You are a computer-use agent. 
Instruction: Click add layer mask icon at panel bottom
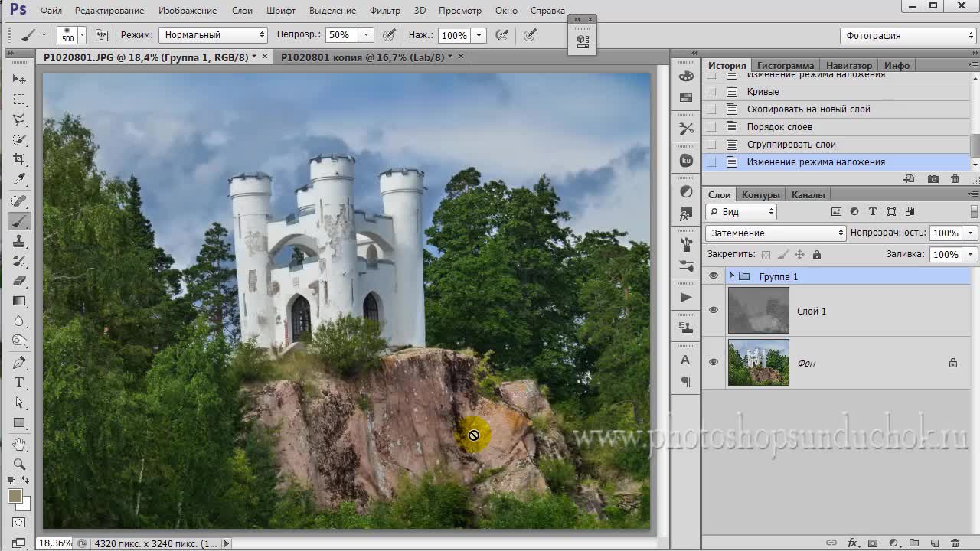pos(872,543)
